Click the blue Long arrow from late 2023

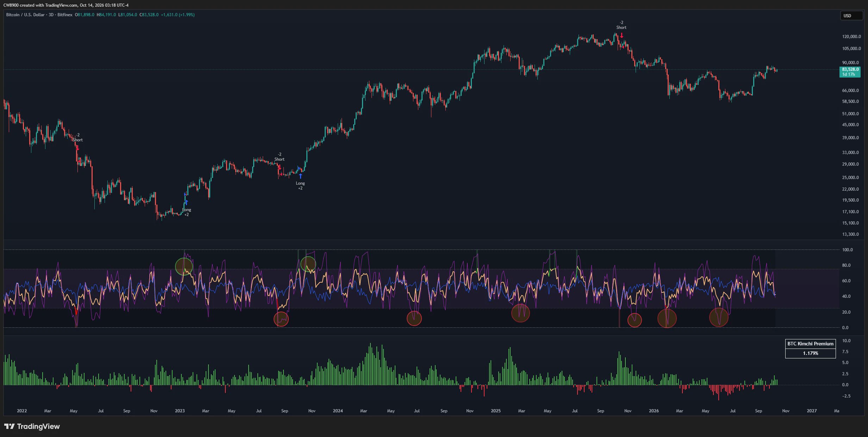(300, 176)
